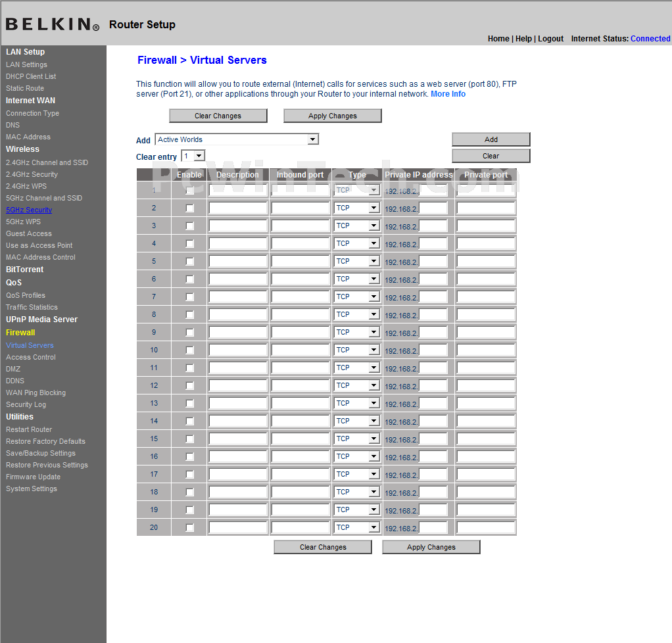Viewport: 672px width, 643px height.
Task: Tick the Enable checkbox in row 5
Action: click(x=189, y=262)
